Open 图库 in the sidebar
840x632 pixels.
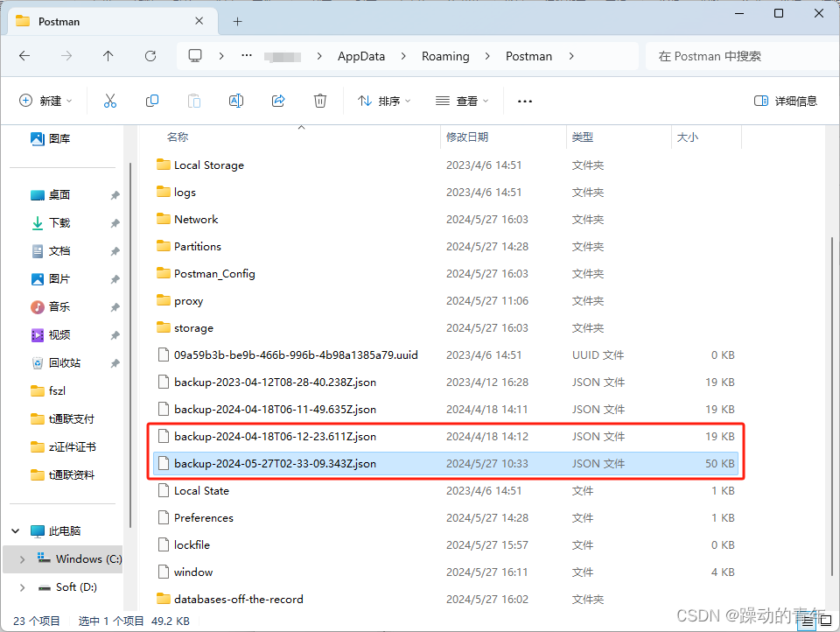(x=51, y=139)
